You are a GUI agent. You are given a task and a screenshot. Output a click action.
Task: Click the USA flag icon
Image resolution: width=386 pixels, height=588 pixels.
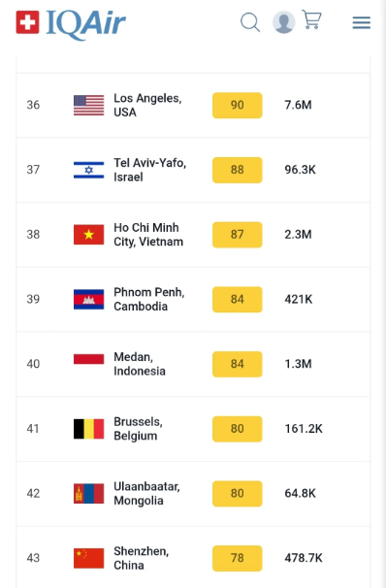(89, 105)
